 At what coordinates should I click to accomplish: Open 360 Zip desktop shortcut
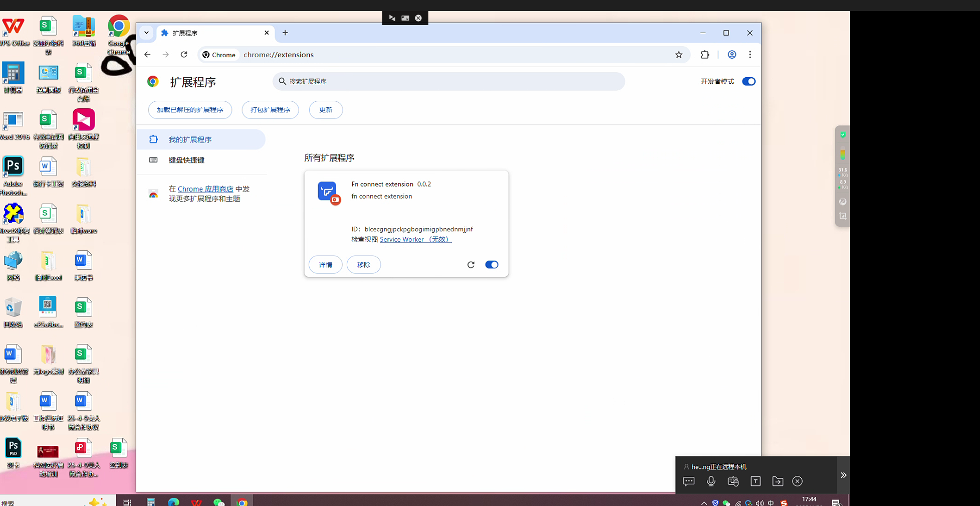[83, 31]
